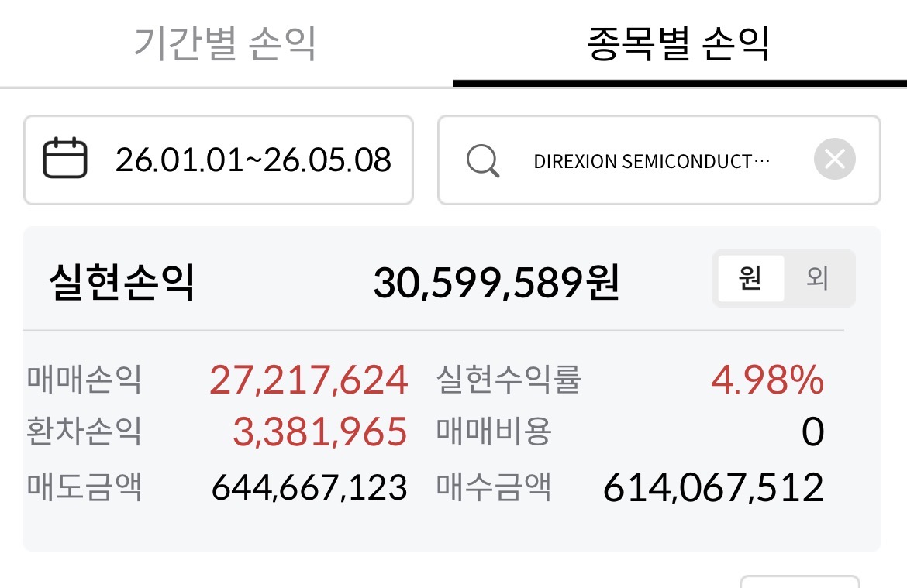Tap the 26.01.01~26.05.08 date range
907x588 pixels.
(x=253, y=160)
